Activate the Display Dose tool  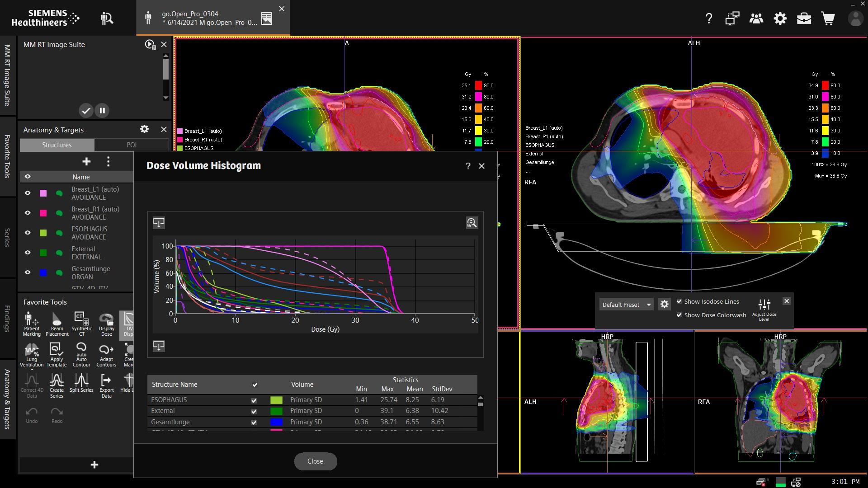(x=106, y=323)
